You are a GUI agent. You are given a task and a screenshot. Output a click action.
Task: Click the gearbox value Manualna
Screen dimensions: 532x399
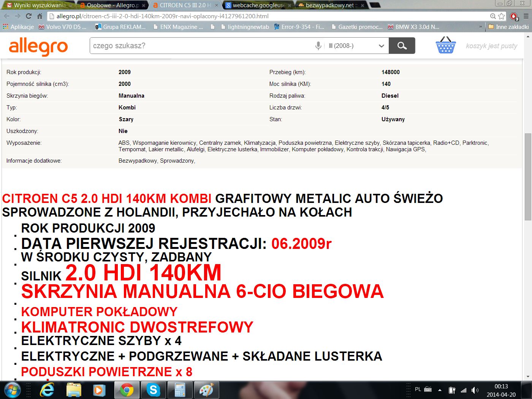pyautogui.click(x=131, y=96)
